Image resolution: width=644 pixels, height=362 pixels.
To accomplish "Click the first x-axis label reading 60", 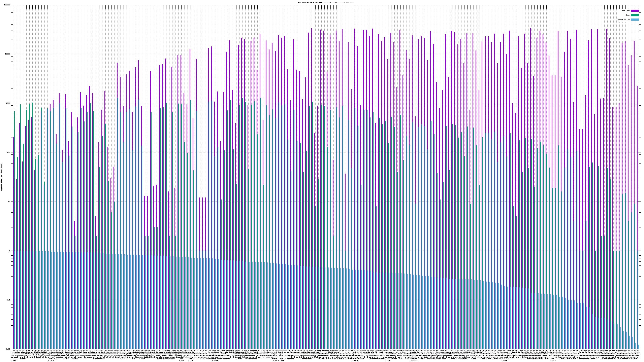I will (14, 351).
